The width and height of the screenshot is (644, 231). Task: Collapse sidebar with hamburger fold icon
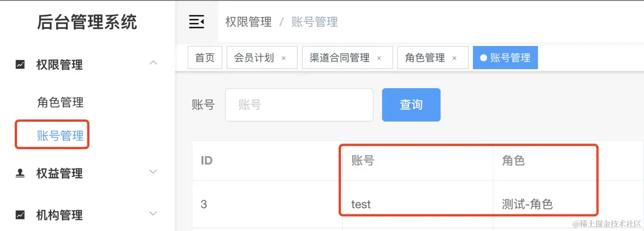(197, 21)
